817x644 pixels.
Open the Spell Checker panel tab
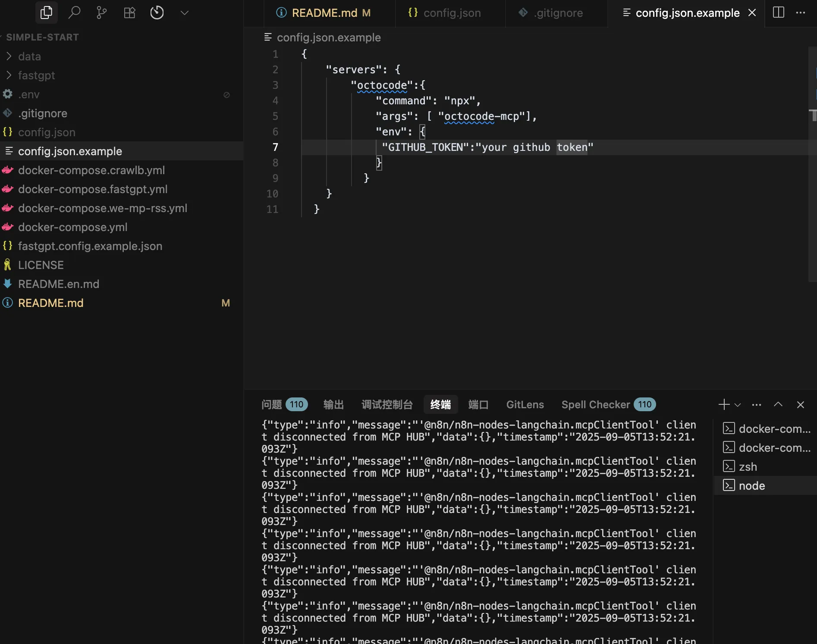608,404
